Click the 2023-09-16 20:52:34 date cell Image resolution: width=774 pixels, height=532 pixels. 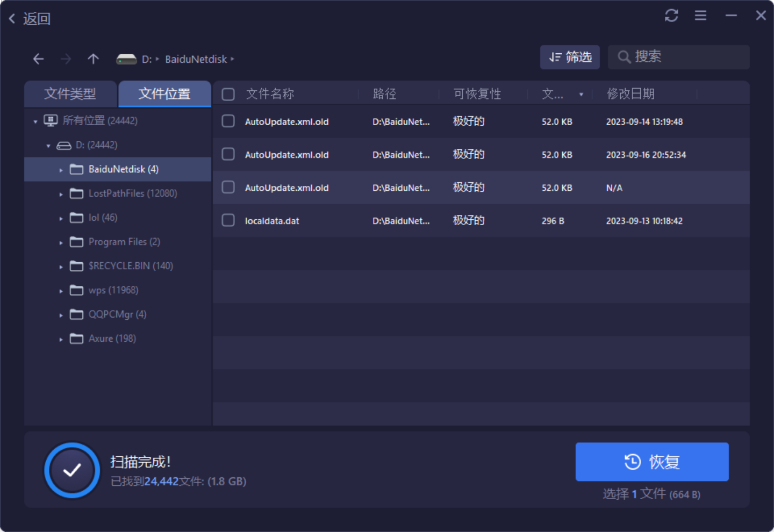point(646,155)
